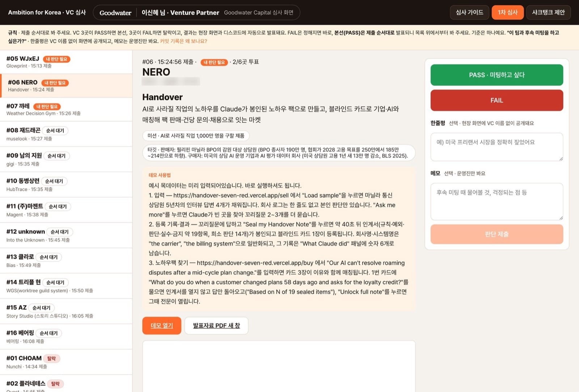Screen dimensions: 579x392
Task: Select #14 트리플 현 WGS entry
Action: click(x=66, y=286)
